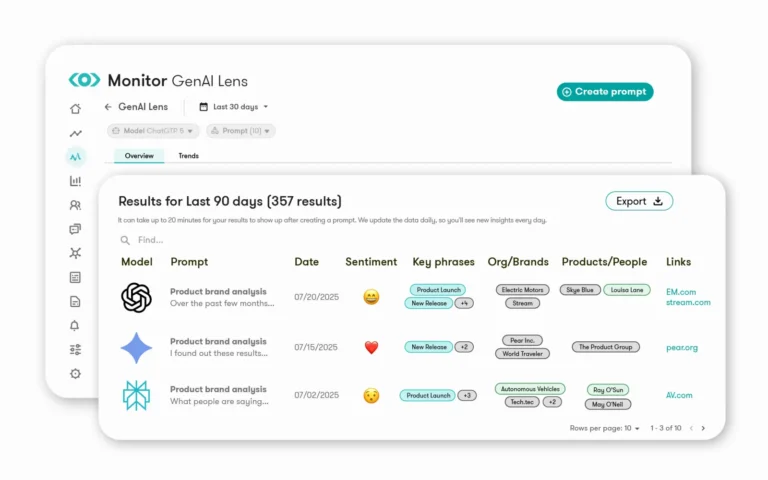The image size is (768, 480).
Task: Click the Skye Blue product tag
Action: 580,289
